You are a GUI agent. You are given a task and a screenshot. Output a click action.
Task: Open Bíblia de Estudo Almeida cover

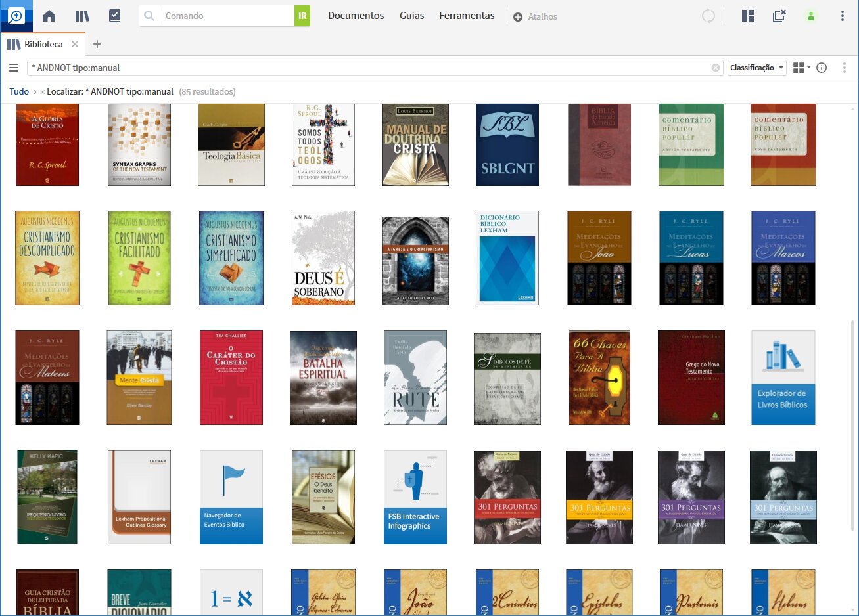point(599,144)
